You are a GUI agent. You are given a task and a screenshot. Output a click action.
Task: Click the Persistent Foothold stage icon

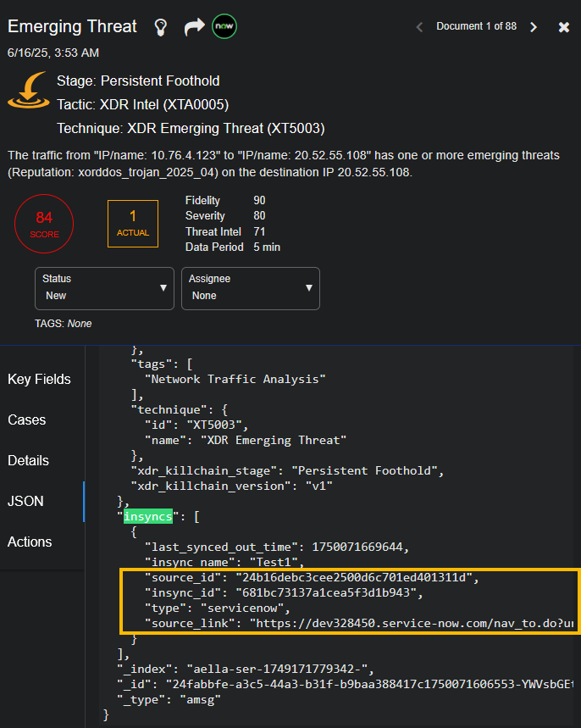(x=28, y=92)
